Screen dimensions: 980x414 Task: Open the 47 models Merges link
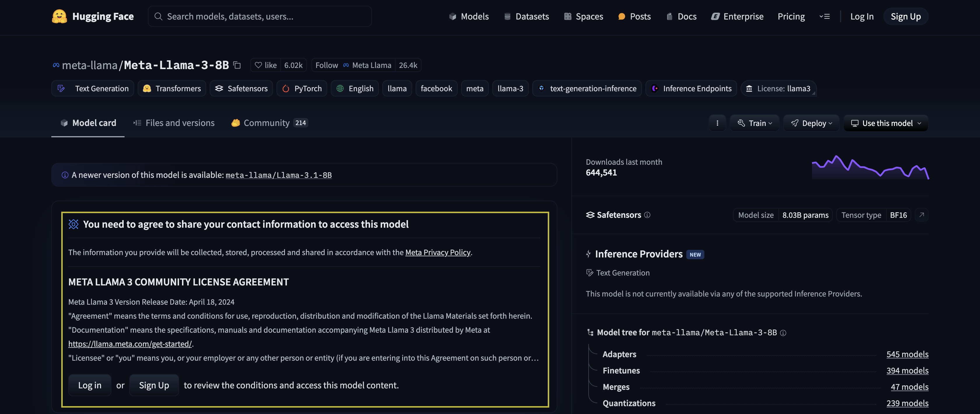coord(910,387)
